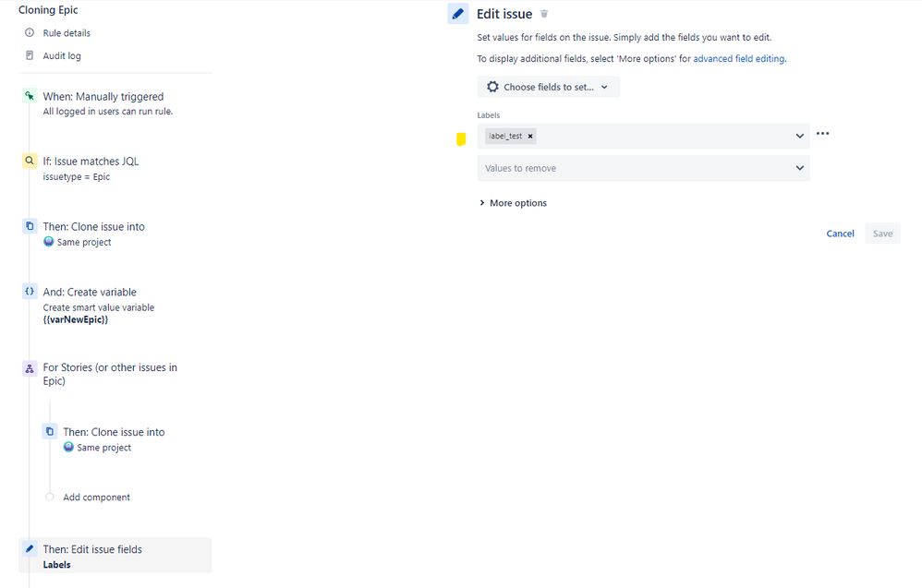
Task: Click the gear icon in Choose fields
Action: point(492,87)
